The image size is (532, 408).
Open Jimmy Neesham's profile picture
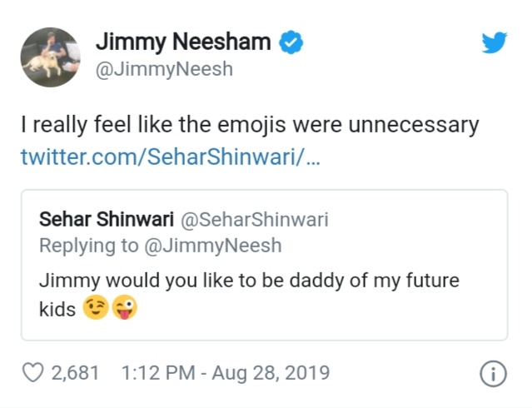(49, 56)
